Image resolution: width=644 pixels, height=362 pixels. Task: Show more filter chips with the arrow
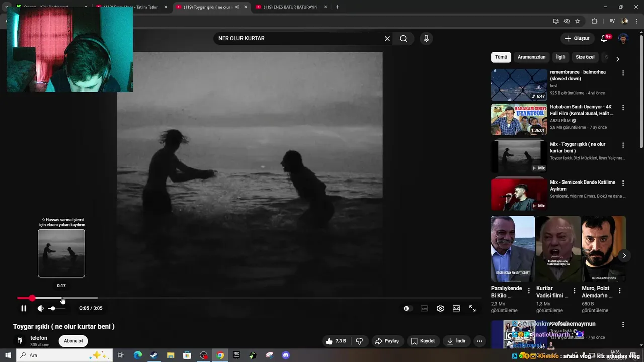pos(618,59)
